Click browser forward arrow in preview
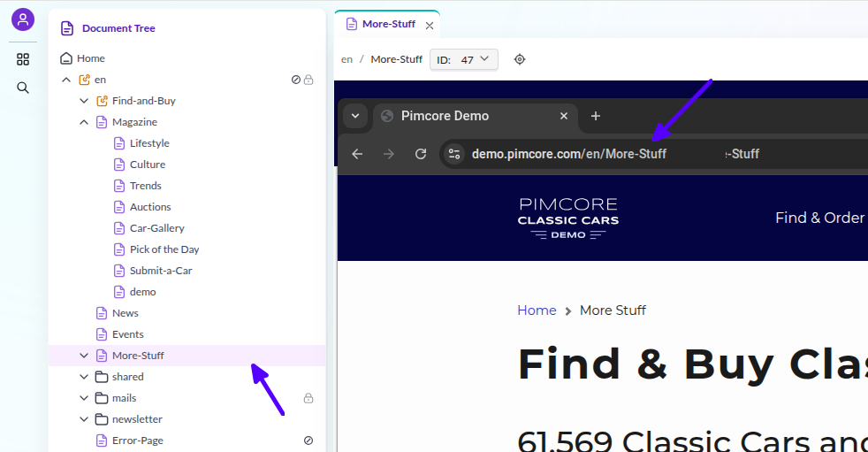This screenshot has height=452, width=868. [x=389, y=154]
